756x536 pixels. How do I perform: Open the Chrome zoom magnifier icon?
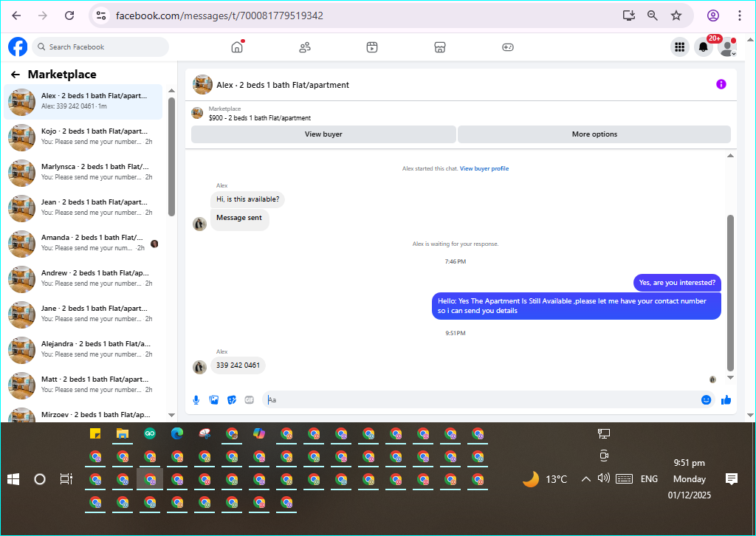[x=653, y=16]
